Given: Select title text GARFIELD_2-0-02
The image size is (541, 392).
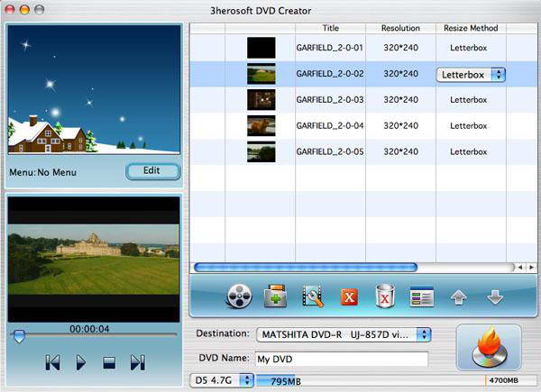Looking at the screenshot, I should [330, 74].
